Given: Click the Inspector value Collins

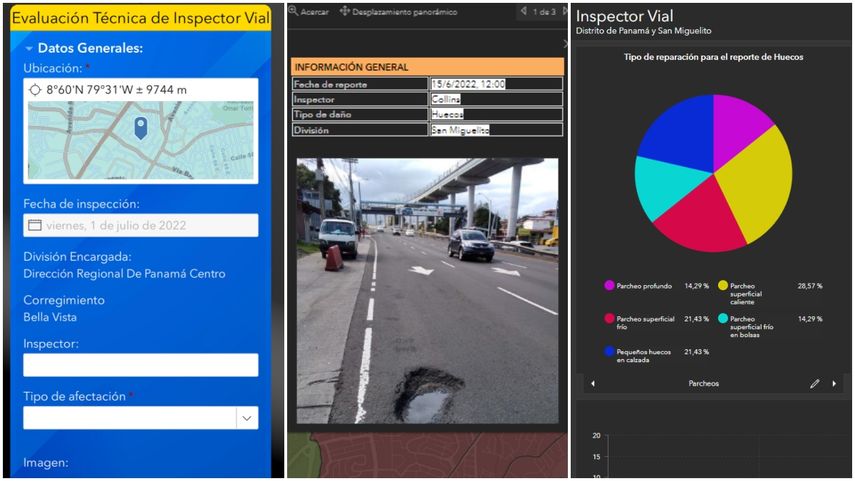Looking at the screenshot, I should pyautogui.click(x=445, y=99).
